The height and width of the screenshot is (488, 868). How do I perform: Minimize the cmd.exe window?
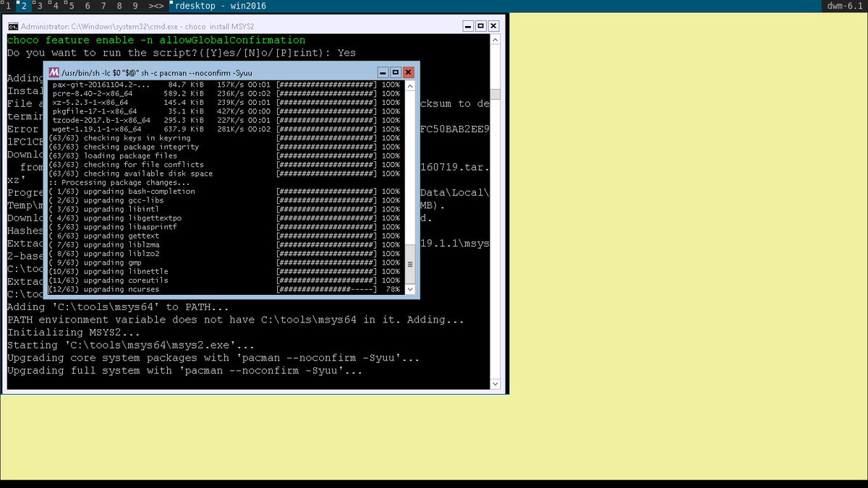click(x=467, y=25)
